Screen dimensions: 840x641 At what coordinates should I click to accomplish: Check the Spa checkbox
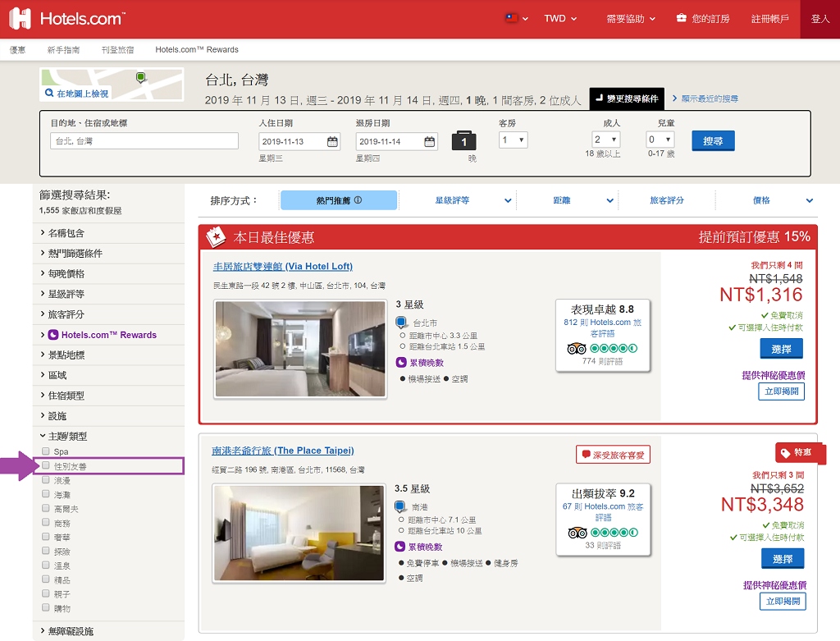pyautogui.click(x=46, y=451)
